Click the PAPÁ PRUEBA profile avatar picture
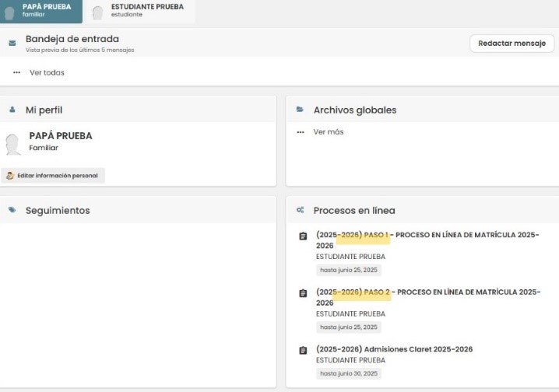 (x=13, y=143)
